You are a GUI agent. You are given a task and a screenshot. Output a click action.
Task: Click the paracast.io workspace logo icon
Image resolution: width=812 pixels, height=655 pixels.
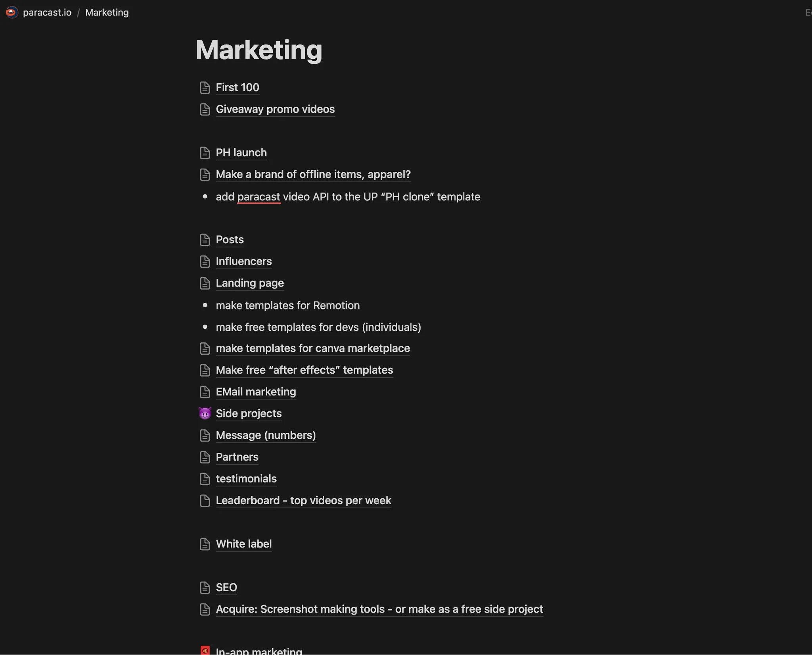[x=11, y=12]
